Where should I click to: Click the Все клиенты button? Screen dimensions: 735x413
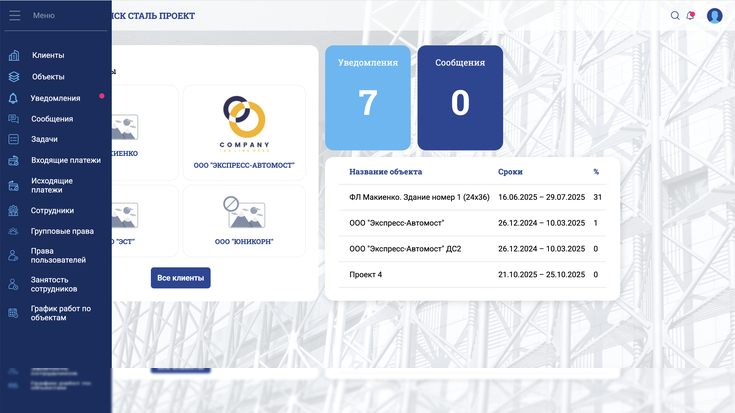[x=180, y=278]
